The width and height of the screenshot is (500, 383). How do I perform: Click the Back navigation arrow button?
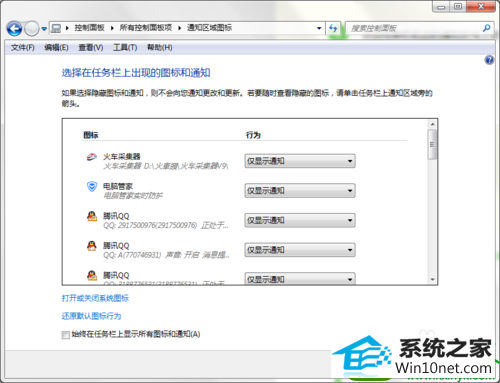14,29
